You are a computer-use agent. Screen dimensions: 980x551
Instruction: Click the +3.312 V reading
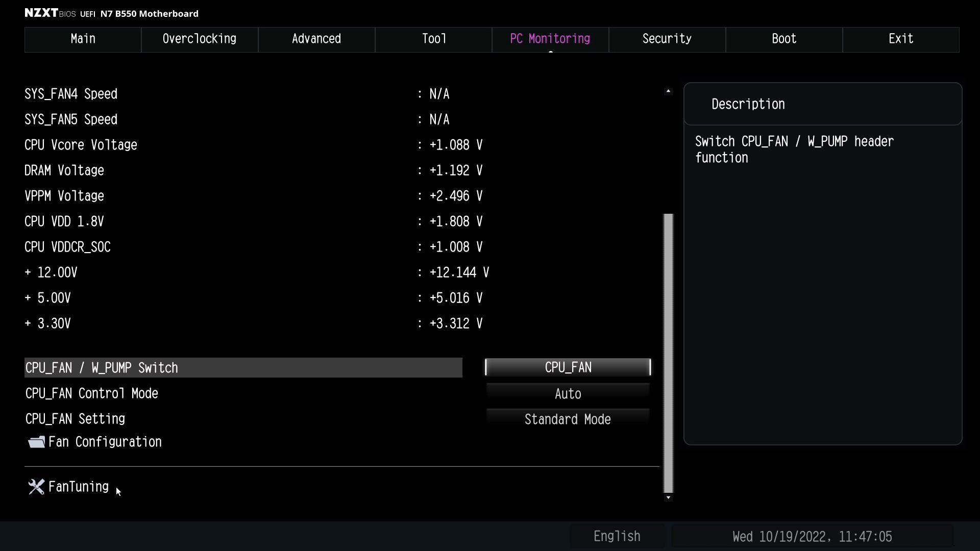pyautogui.click(x=456, y=323)
